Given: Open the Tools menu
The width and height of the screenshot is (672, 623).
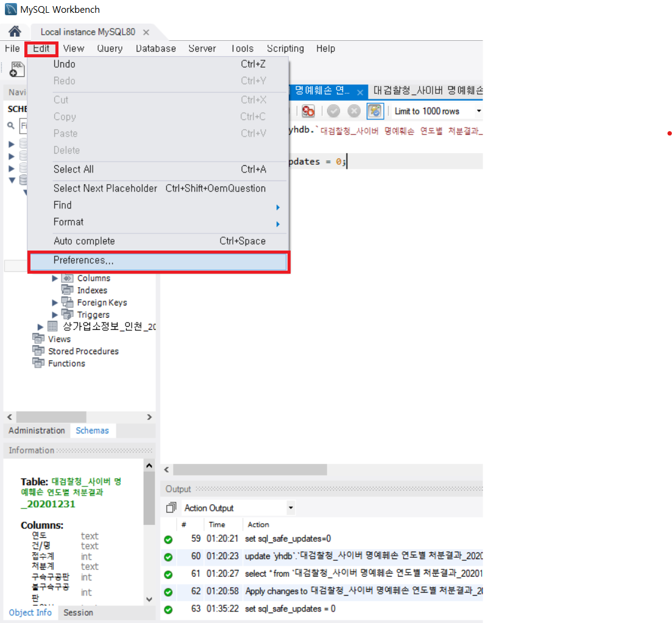Looking at the screenshot, I should pos(242,48).
